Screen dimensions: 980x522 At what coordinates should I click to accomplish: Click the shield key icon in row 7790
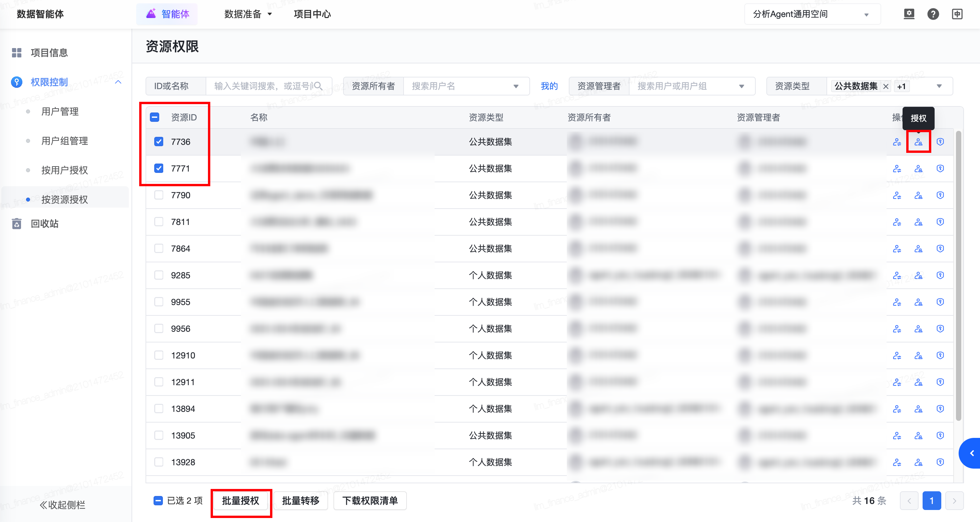click(x=940, y=195)
